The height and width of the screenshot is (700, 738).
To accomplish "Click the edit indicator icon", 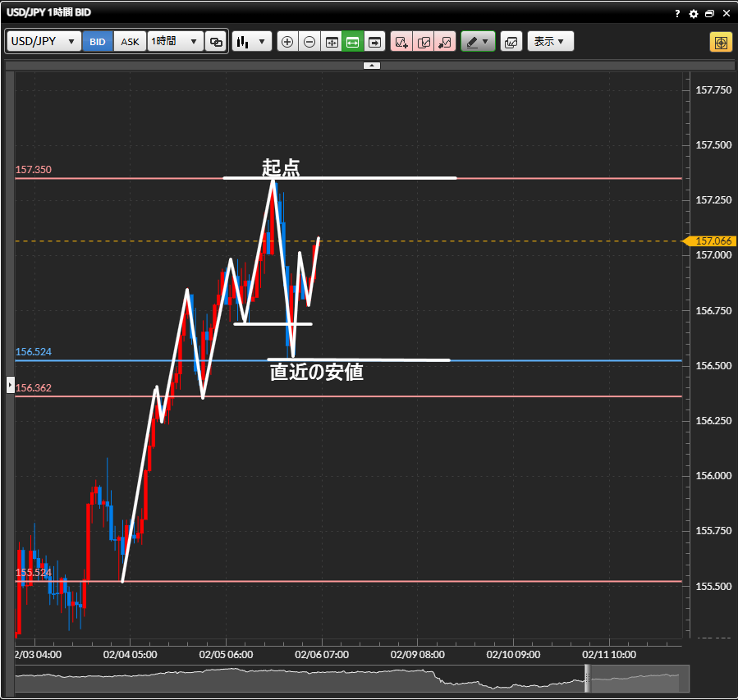I will (424, 41).
